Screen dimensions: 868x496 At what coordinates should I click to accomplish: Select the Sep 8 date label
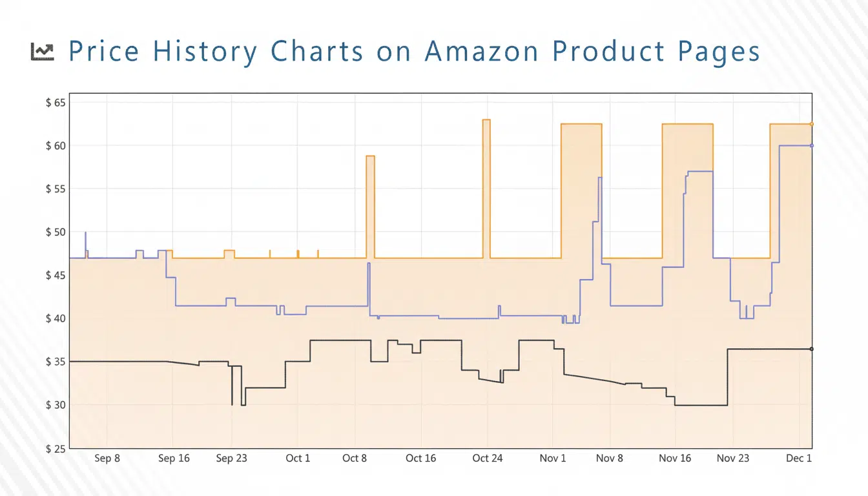tap(107, 459)
